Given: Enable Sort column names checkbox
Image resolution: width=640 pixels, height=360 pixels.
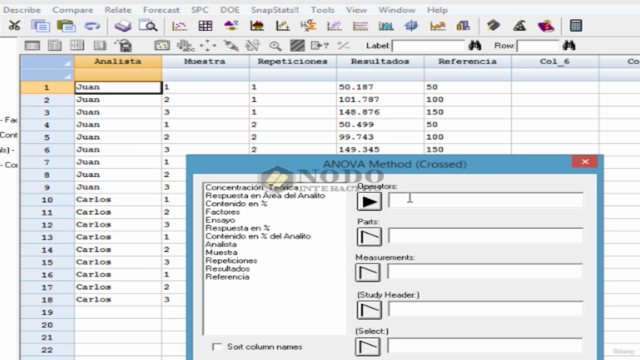Looking at the screenshot, I should pos(217,347).
